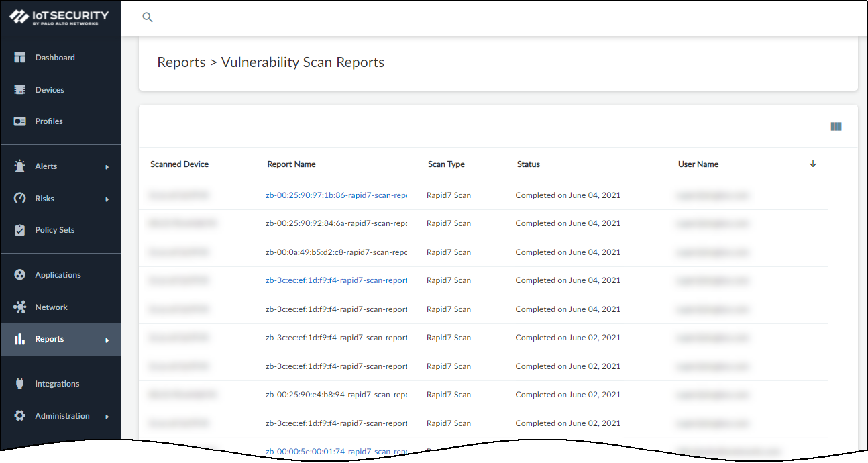Click the Dashboard sidebar icon
The image size is (868, 463).
pyautogui.click(x=20, y=58)
